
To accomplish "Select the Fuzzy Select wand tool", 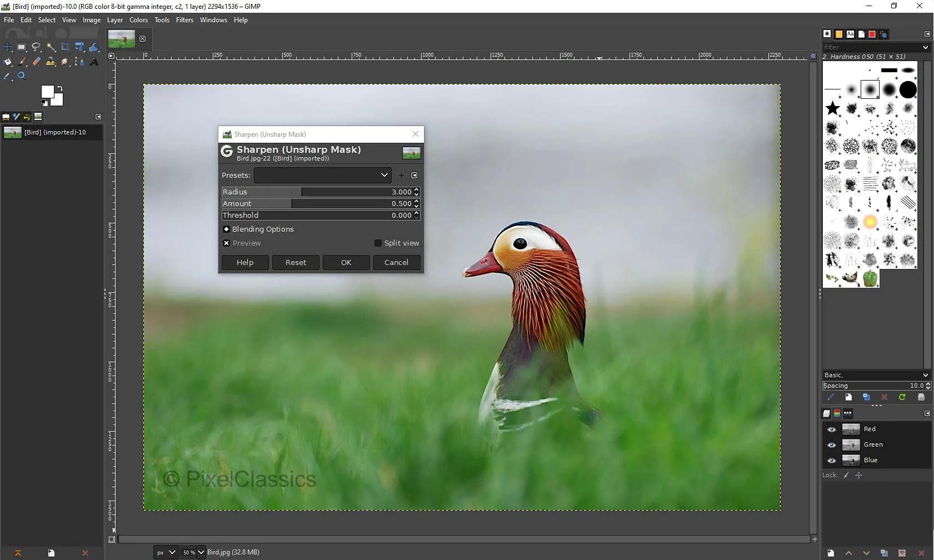I will click(x=51, y=47).
